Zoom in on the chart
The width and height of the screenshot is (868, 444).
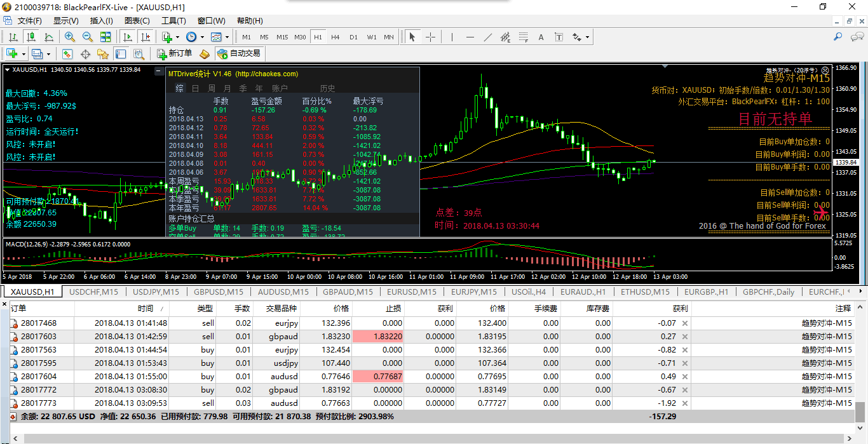click(69, 37)
